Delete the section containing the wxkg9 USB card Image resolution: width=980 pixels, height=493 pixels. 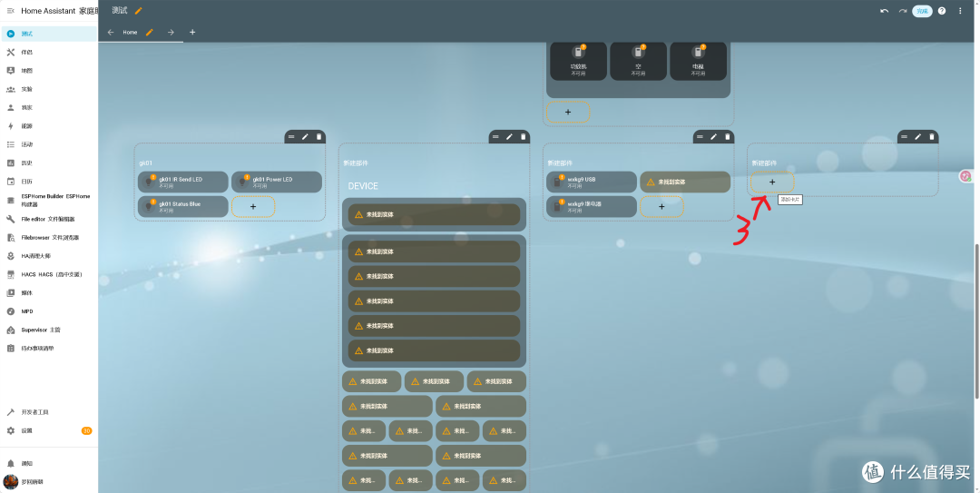pos(728,136)
